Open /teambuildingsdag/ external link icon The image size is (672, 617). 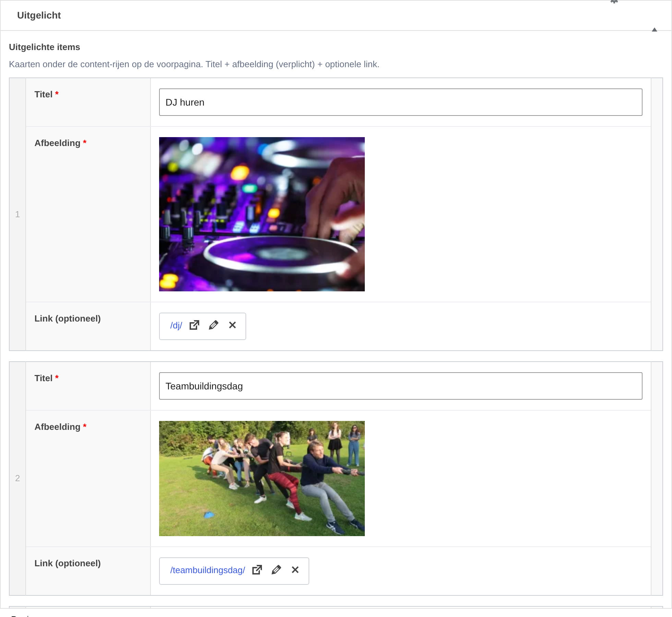257,570
